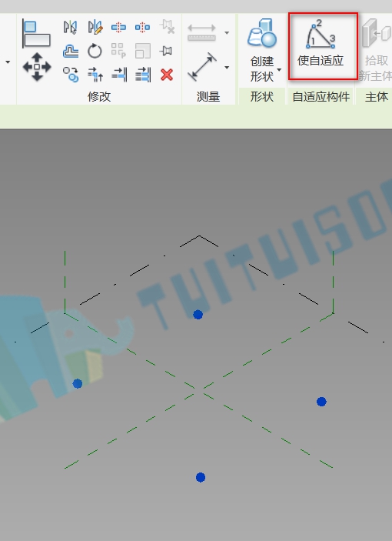The height and width of the screenshot is (541, 392).
Task: Select the Align tool
Action: click(x=36, y=33)
